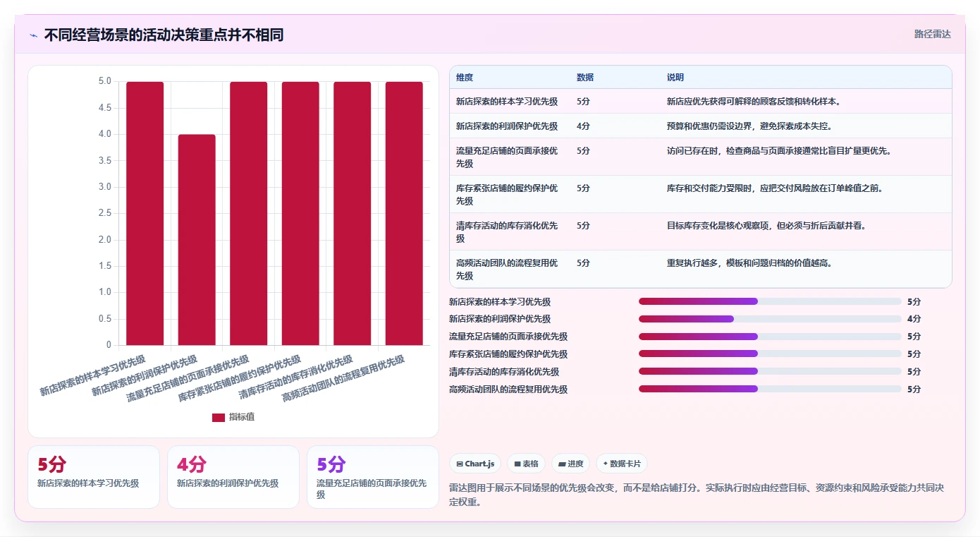
Task: Click the lightning icon beside the card title
Action: click(x=33, y=35)
